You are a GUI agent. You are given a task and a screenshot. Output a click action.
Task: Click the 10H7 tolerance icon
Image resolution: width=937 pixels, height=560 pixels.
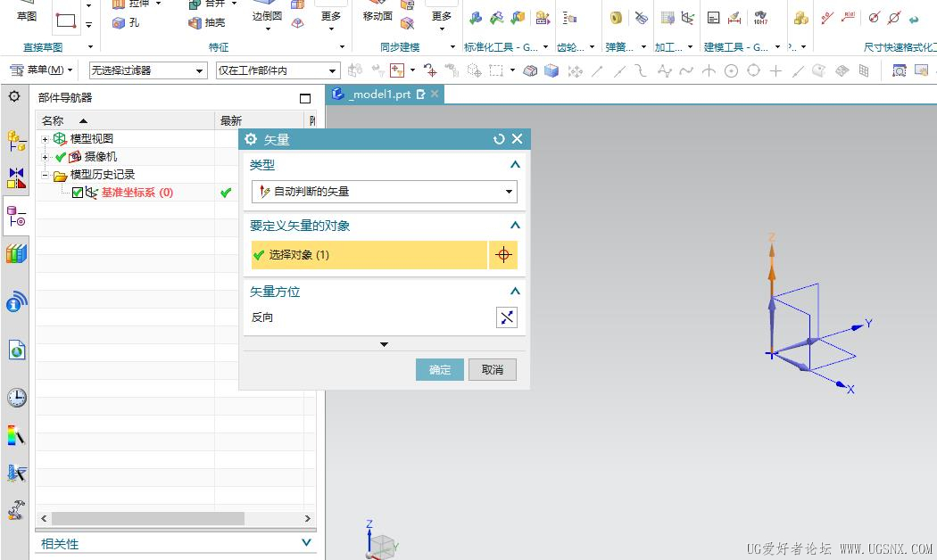(760, 18)
